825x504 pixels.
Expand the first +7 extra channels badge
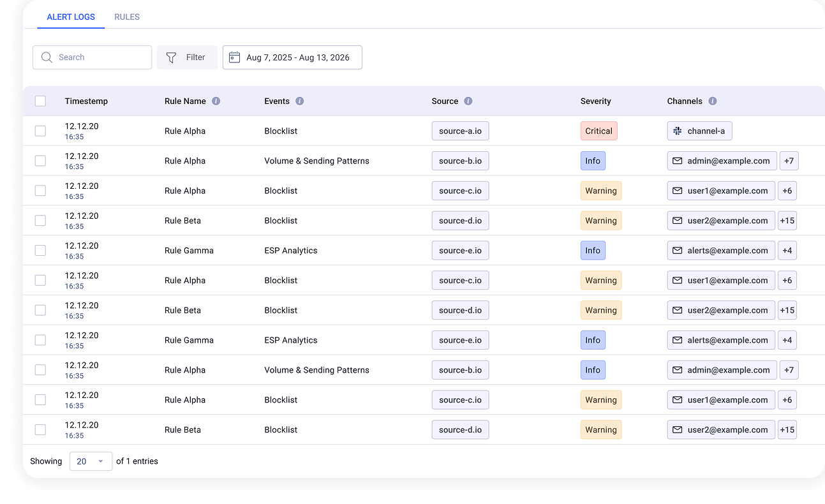point(789,161)
